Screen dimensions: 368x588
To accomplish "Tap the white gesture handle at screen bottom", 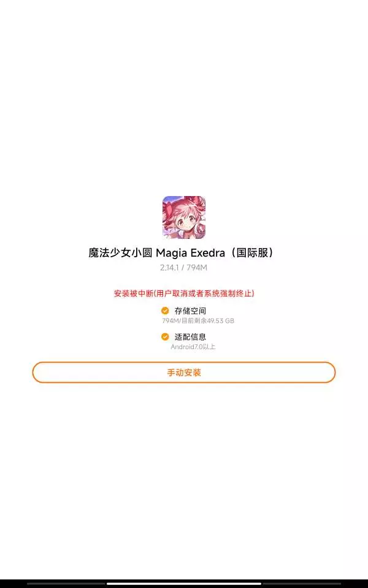I will (x=183, y=584).
